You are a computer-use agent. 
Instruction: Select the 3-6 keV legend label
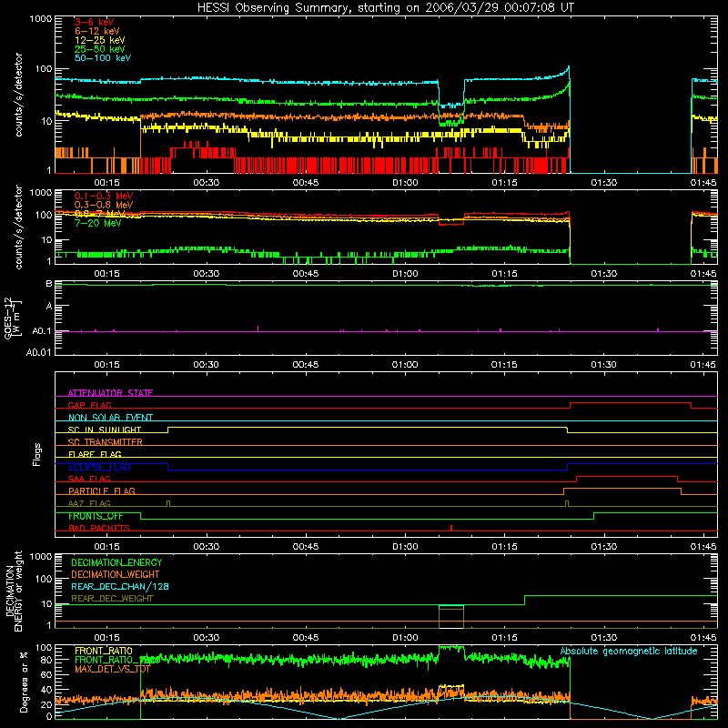[x=94, y=22]
